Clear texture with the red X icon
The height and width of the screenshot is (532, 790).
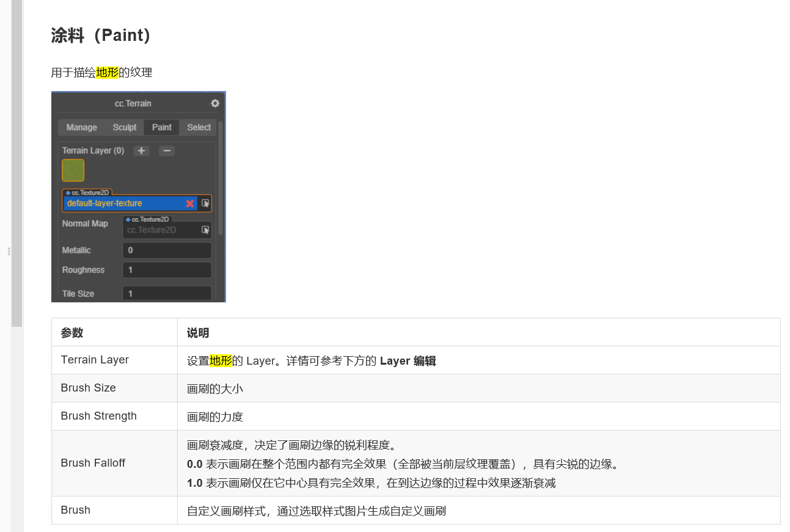pyautogui.click(x=190, y=203)
